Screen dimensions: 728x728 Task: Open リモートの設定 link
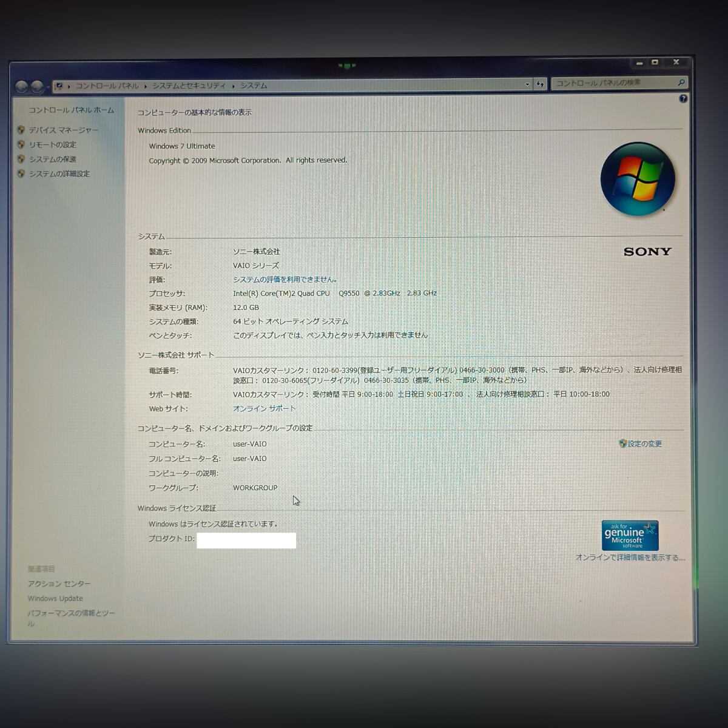53,144
